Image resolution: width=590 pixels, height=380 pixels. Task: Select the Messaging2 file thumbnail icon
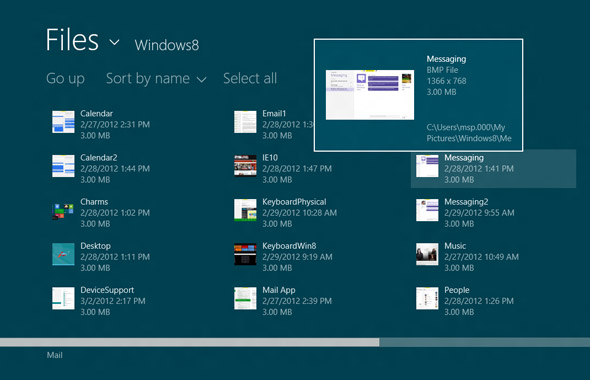427,210
